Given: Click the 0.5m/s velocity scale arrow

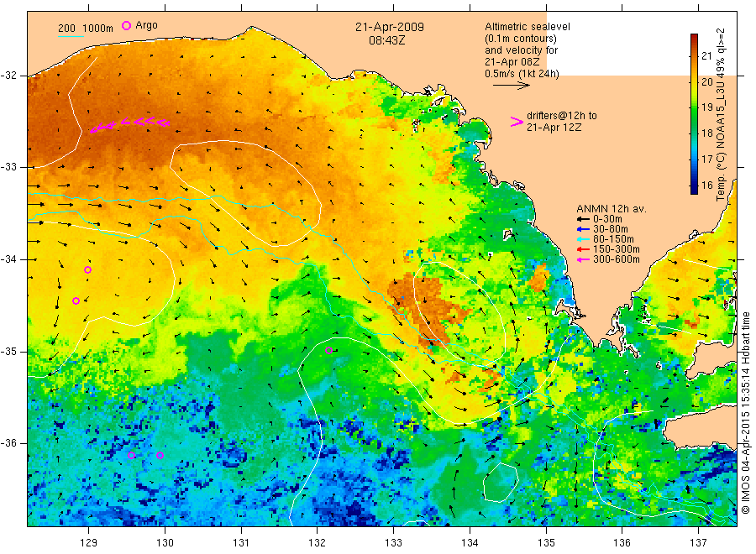Looking at the screenshot, I should point(511,86).
